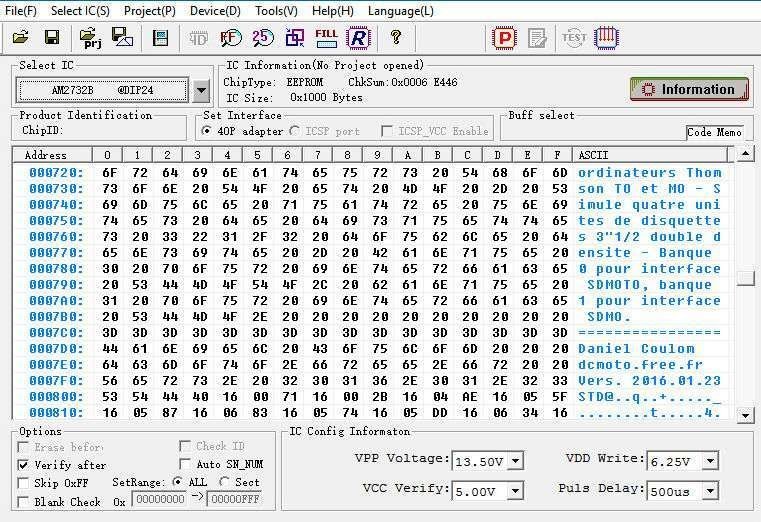Click the red IC chip icon in toolbar
The image size is (761, 522).
click(x=606, y=38)
